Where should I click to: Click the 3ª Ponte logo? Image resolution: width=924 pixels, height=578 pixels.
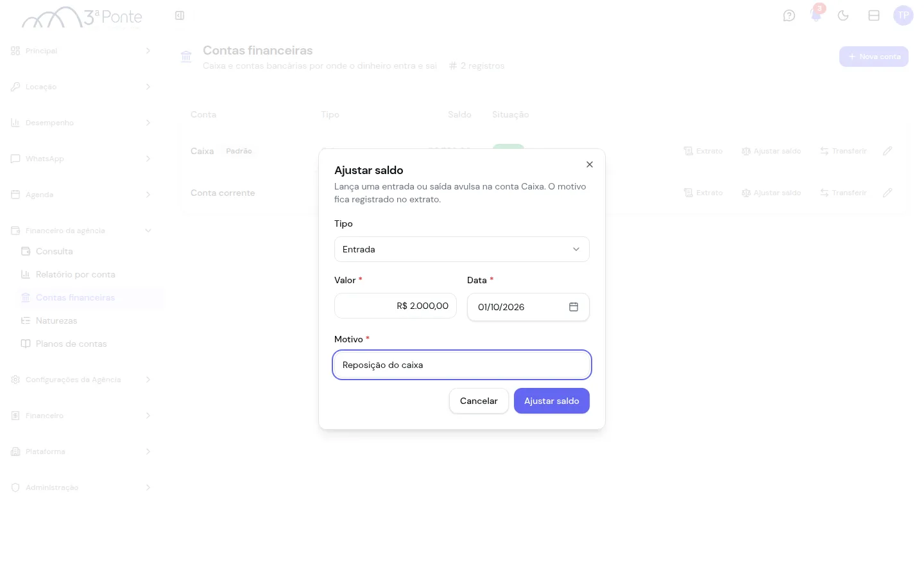[x=82, y=17]
